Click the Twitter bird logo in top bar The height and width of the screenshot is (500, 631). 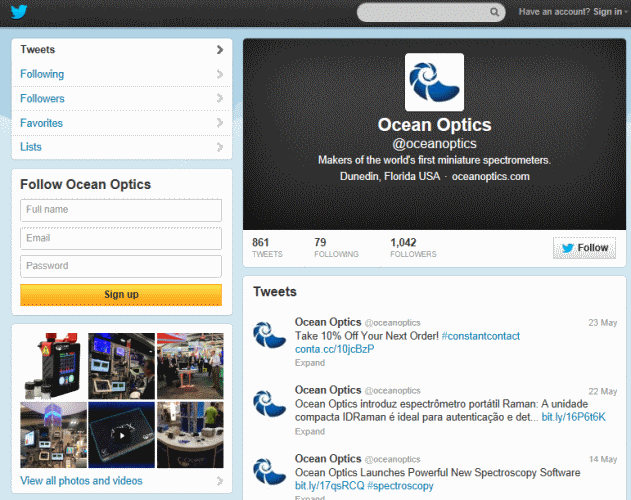coord(19,11)
